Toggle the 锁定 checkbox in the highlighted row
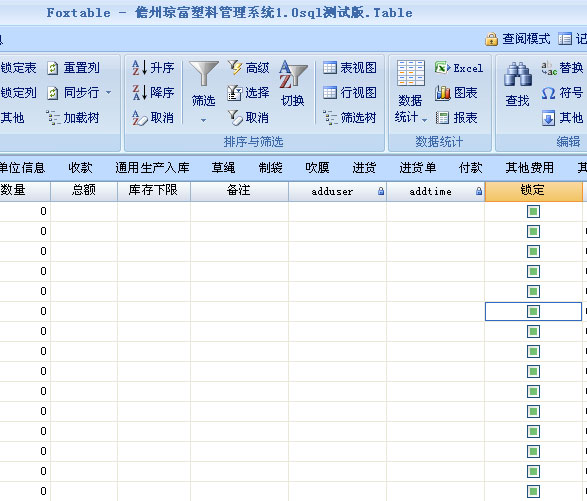The height and width of the screenshot is (501, 587). 533,311
